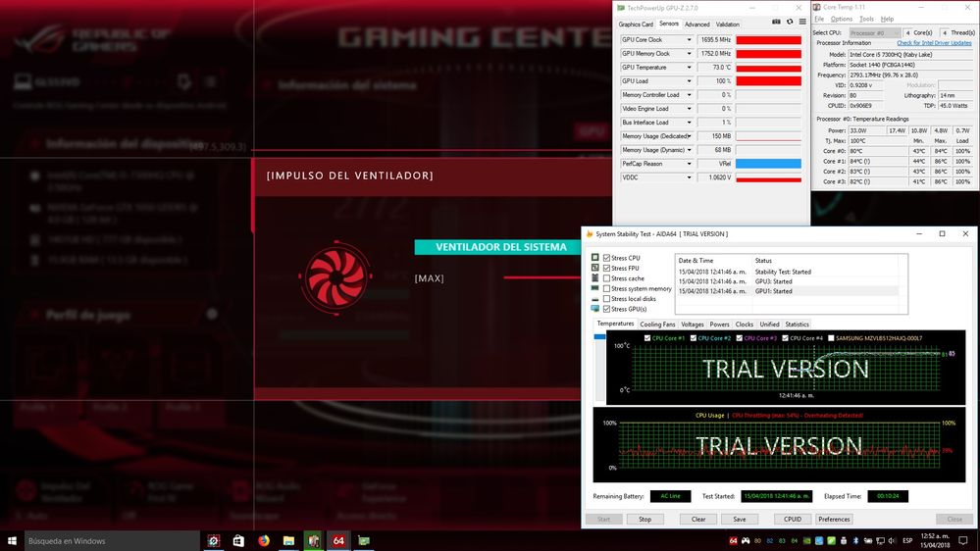
Task: Toggle the CPU Core #1 graph checkbox
Action: 647,338
